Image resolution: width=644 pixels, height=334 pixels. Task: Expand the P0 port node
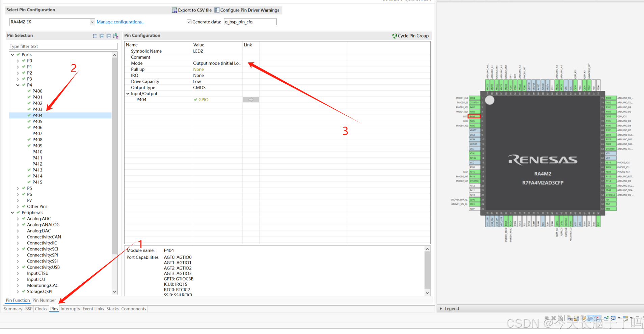[x=18, y=61]
